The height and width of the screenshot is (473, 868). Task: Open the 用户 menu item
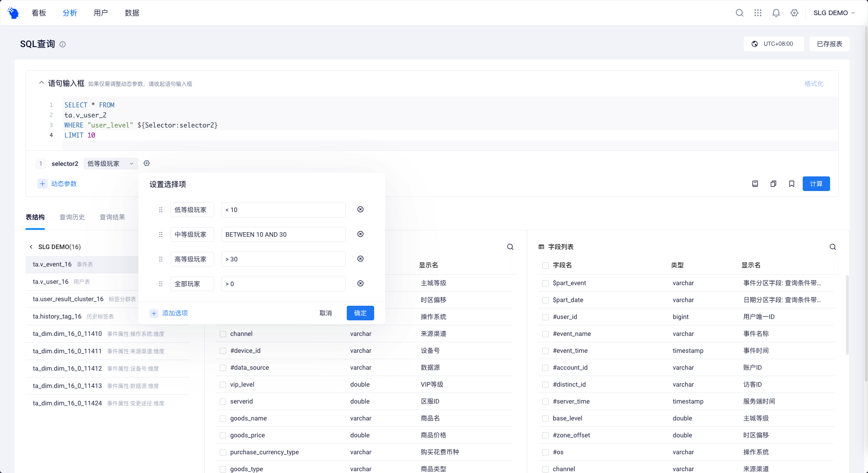[101, 12]
